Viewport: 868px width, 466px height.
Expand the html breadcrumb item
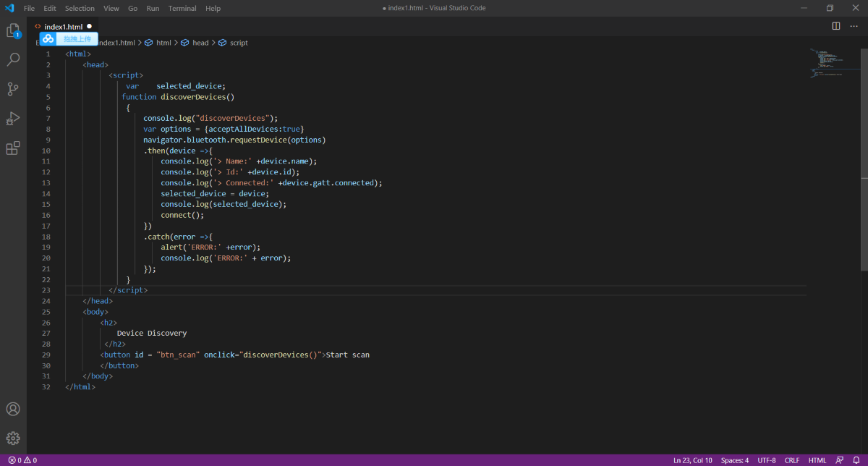[x=164, y=43]
